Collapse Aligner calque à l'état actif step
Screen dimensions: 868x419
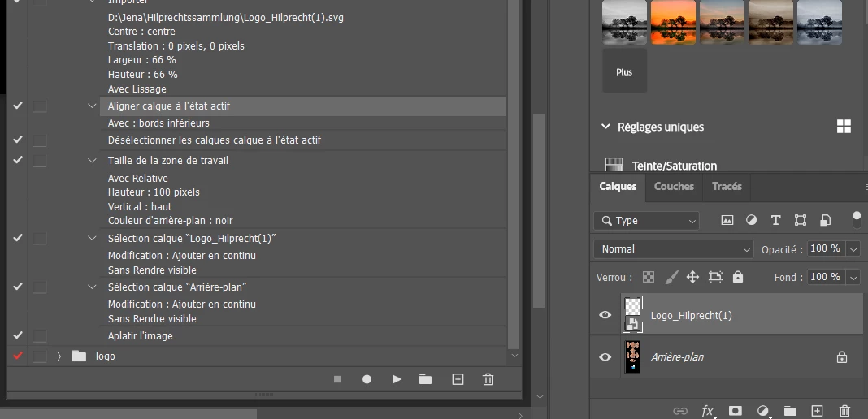point(92,106)
